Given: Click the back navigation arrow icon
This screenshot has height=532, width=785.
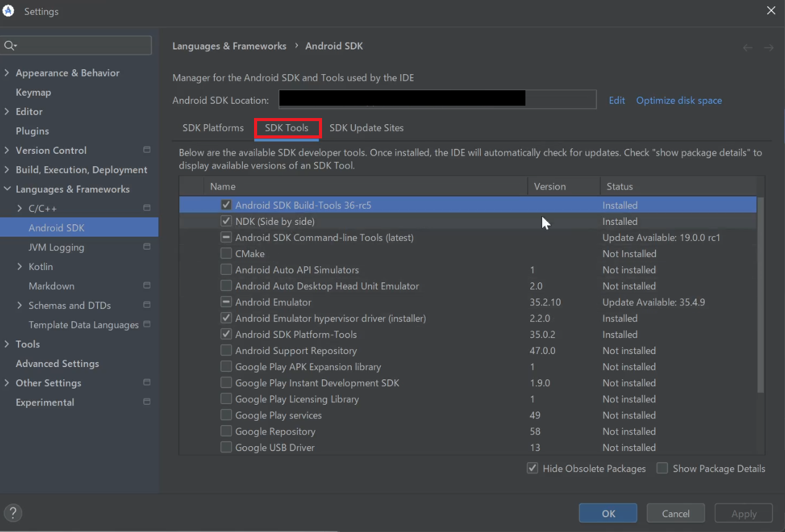Looking at the screenshot, I should [747, 48].
